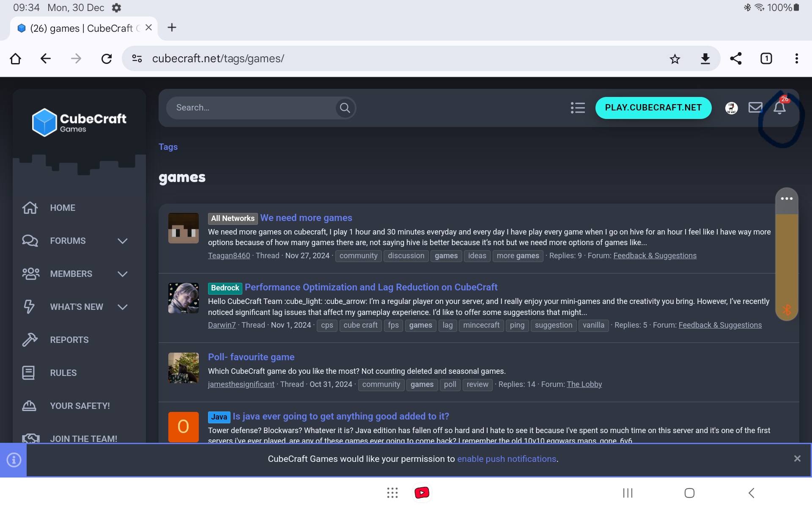This screenshot has width=812, height=508.
Task: Open the browser three-dot menu
Action: coord(797,58)
